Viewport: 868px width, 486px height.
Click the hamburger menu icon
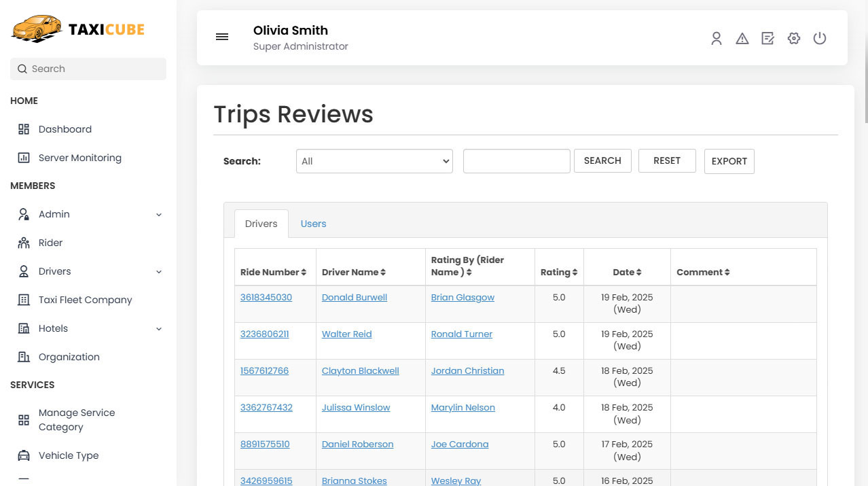(x=222, y=37)
